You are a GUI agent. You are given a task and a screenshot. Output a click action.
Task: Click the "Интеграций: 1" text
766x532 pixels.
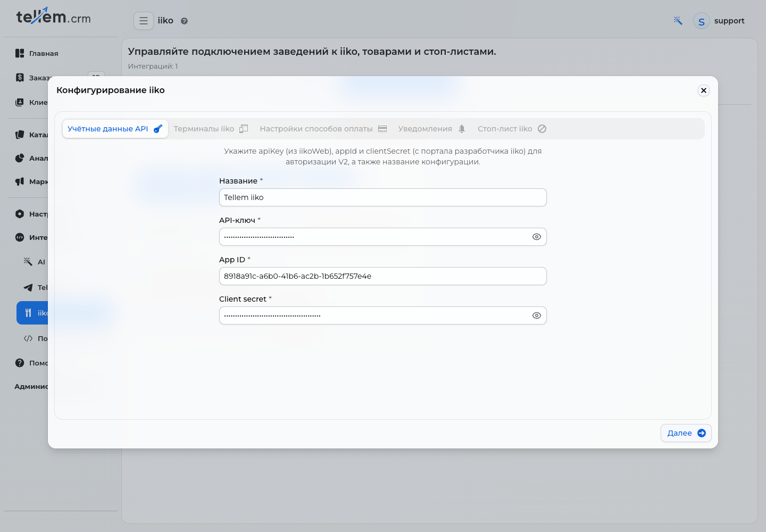[x=153, y=66]
